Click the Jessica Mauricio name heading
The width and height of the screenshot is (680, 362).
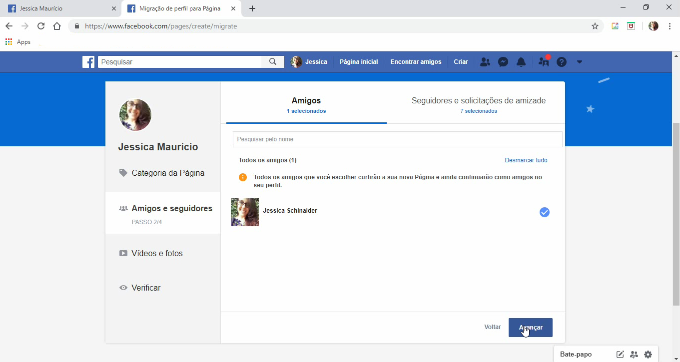(158, 147)
